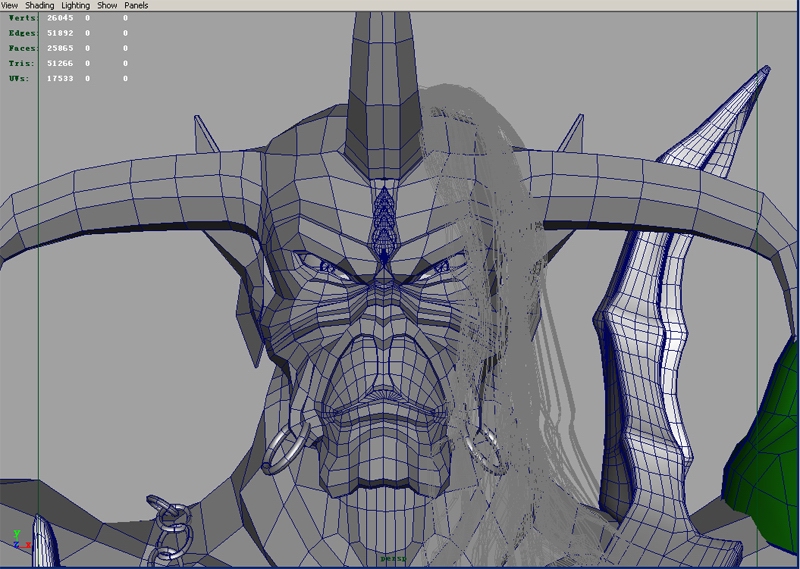Click the Tris label in heads-up display
Viewport: 800px width, 569px height.
(21, 64)
